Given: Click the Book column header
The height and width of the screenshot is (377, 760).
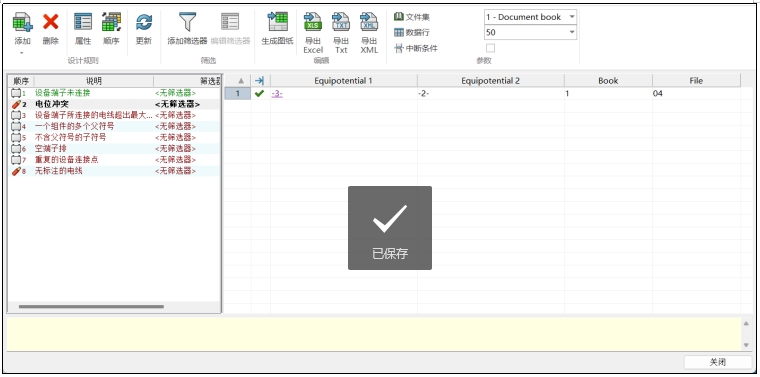Looking at the screenshot, I should (x=608, y=81).
